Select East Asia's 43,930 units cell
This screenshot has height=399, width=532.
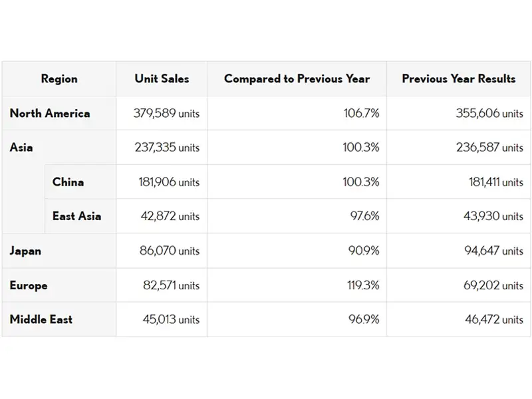click(493, 216)
